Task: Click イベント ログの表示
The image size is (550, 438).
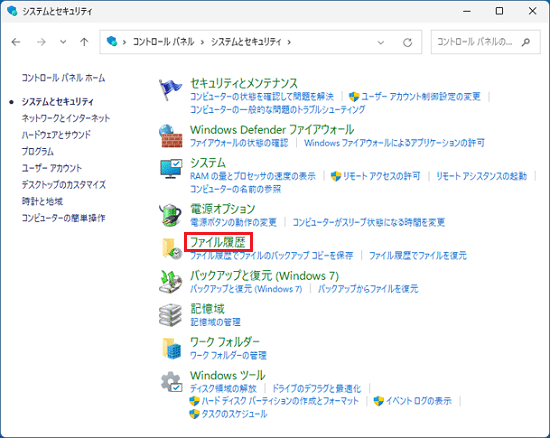Action: pyautogui.click(x=419, y=401)
